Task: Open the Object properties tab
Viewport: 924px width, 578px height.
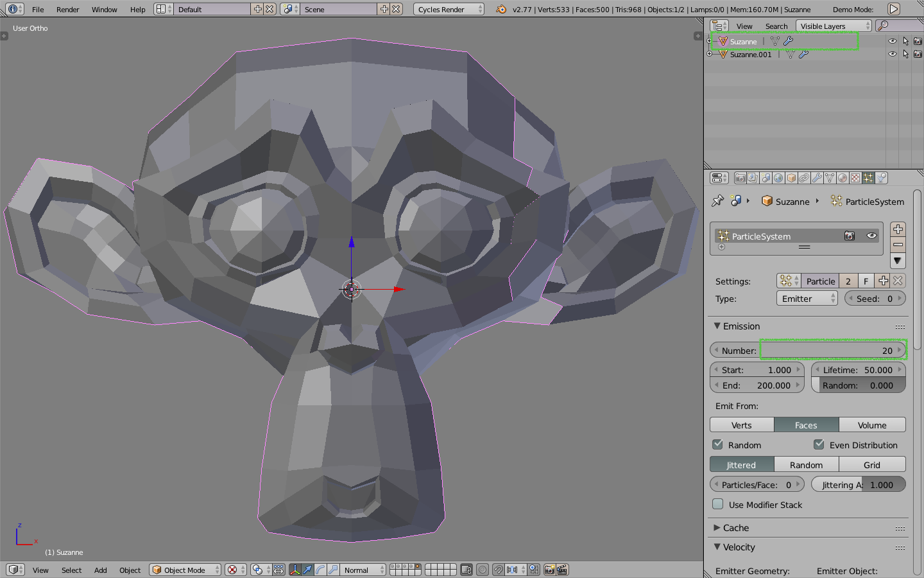Action: 791,178
